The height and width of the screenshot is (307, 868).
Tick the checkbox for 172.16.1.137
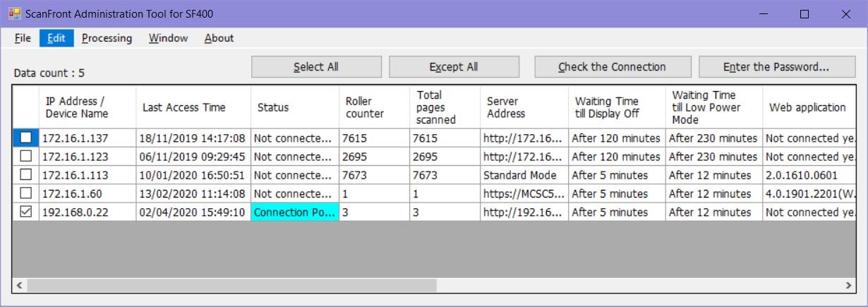25,138
